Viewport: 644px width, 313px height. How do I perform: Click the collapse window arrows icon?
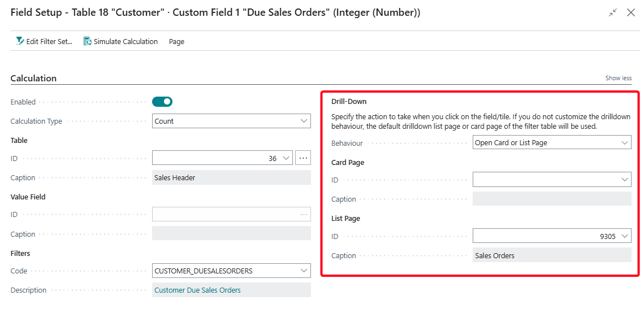(613, 12)
